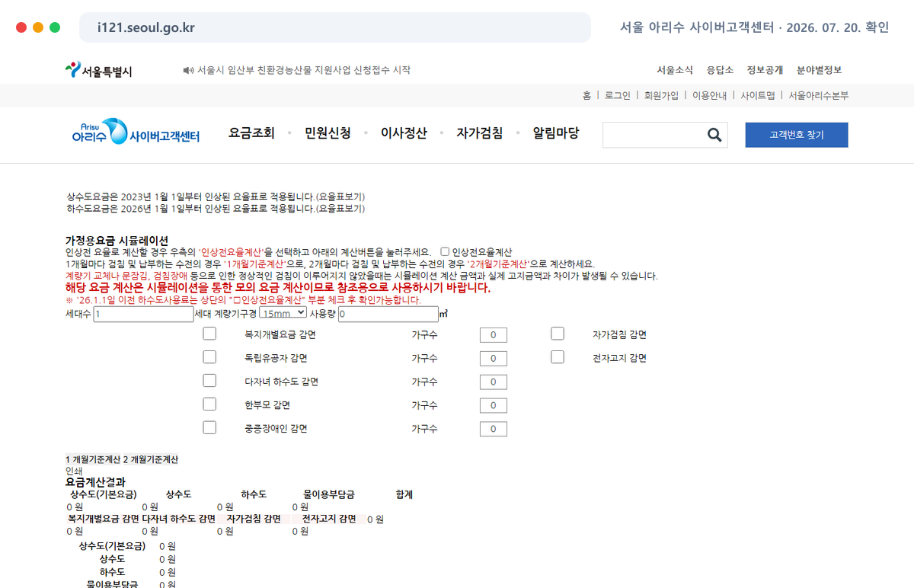Open the 임산부 친환경농산물 announcement
This screenshot has width=914, height=588.
pos(304,70)
